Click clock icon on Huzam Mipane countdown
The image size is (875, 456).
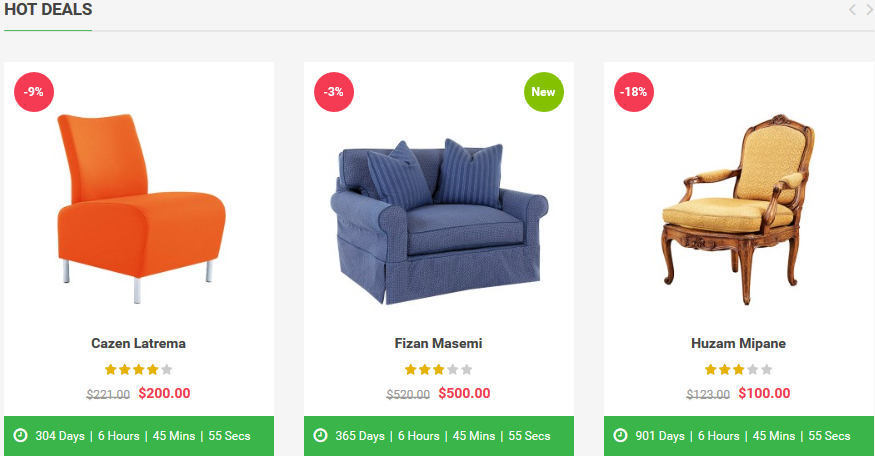620,436
